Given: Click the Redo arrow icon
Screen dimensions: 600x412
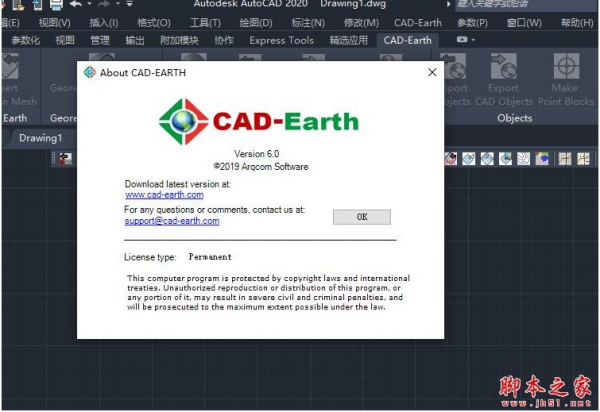Looking at the screenshot, I should click(104, 4).
